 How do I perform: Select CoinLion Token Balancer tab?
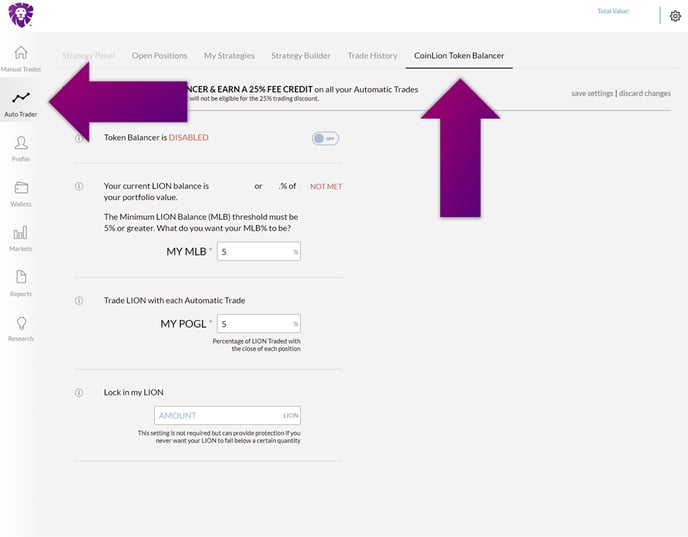(459, 56)
